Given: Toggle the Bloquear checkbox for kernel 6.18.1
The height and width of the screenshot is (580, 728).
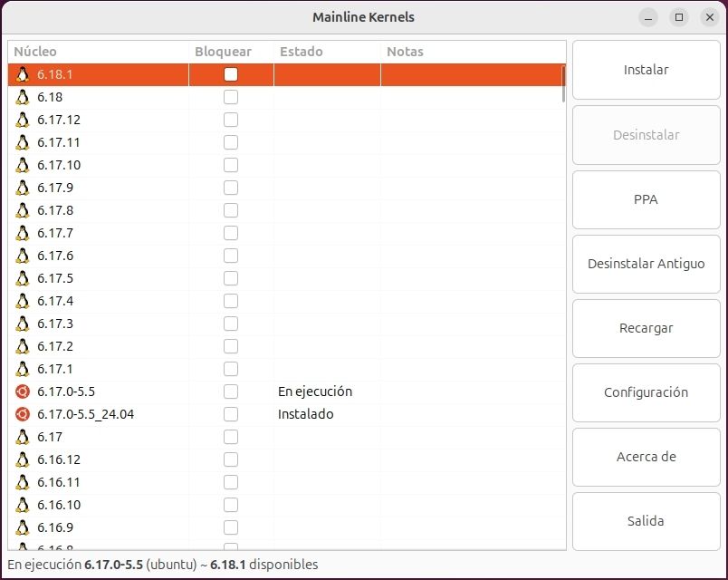Looking at the screenshot, I should pos(231,74).
